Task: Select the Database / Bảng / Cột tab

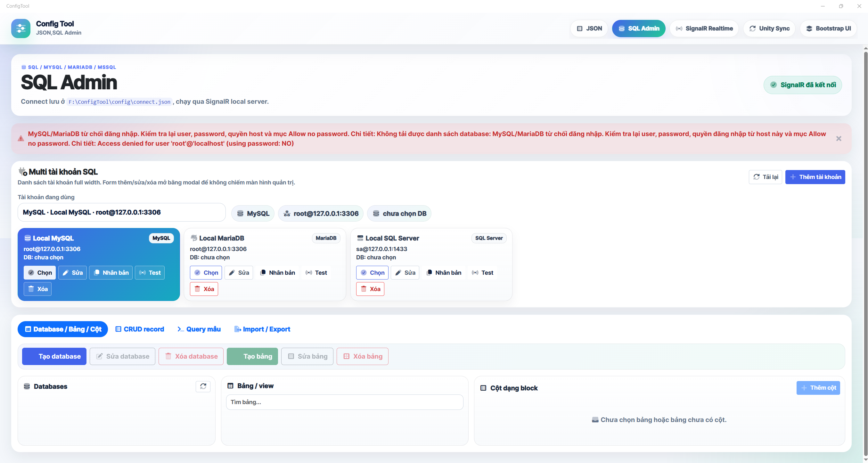Action: [x=63, y=329]
